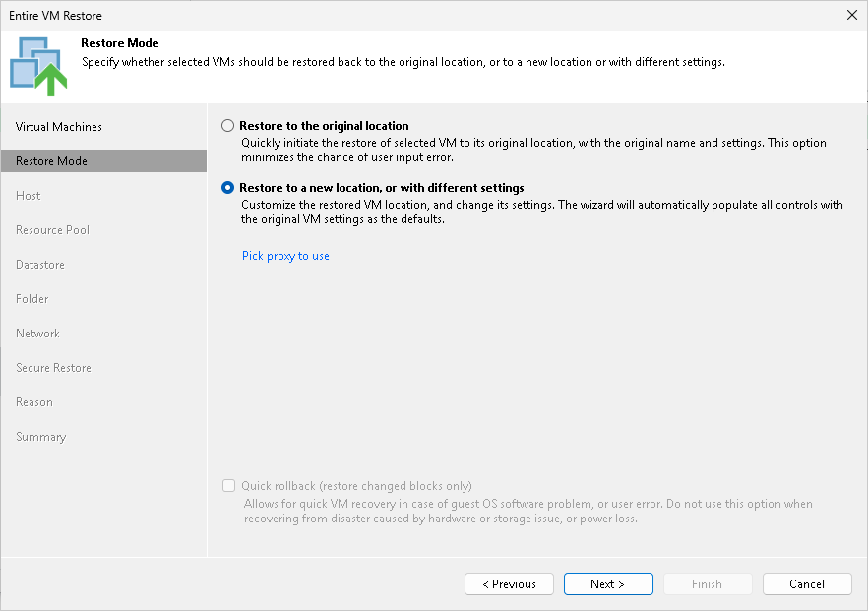Select restore to the original location
Image resolution: width=868 pixels, height=611 pixels.
[x=227, y=125]
